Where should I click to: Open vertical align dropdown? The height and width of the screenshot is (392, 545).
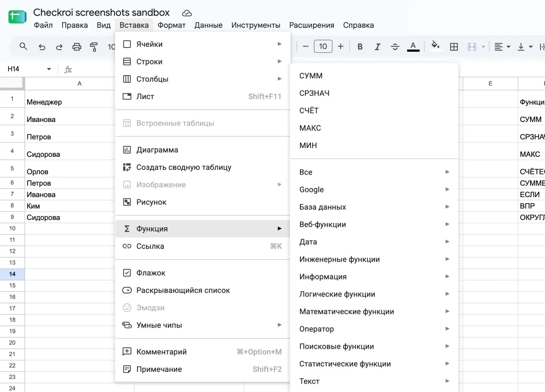point(525,47)
